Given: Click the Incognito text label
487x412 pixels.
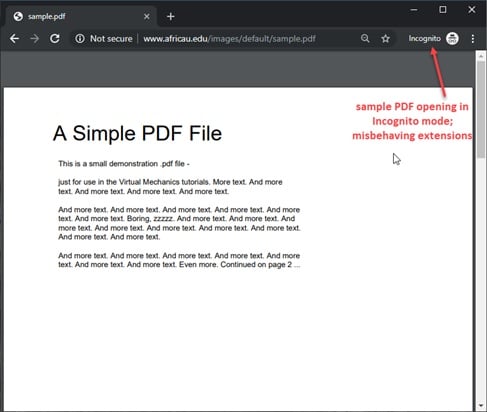Looking at the screenshot, I should click(424, 39).
